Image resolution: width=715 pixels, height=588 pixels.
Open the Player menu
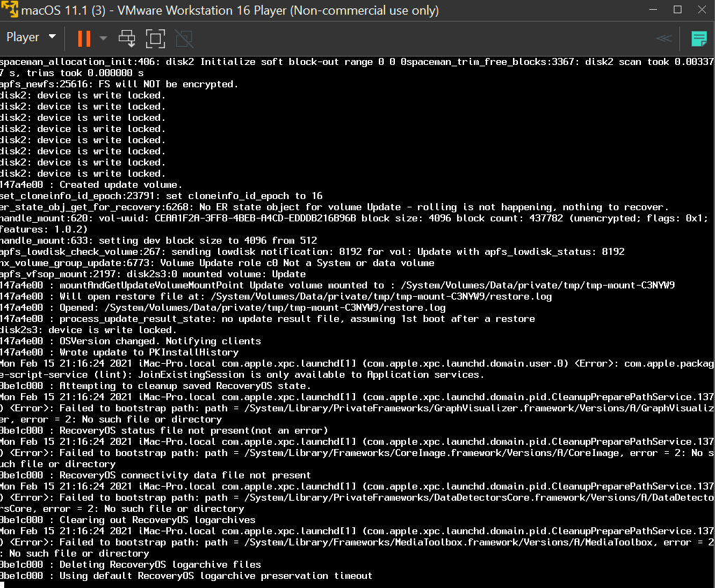(23, 37)
